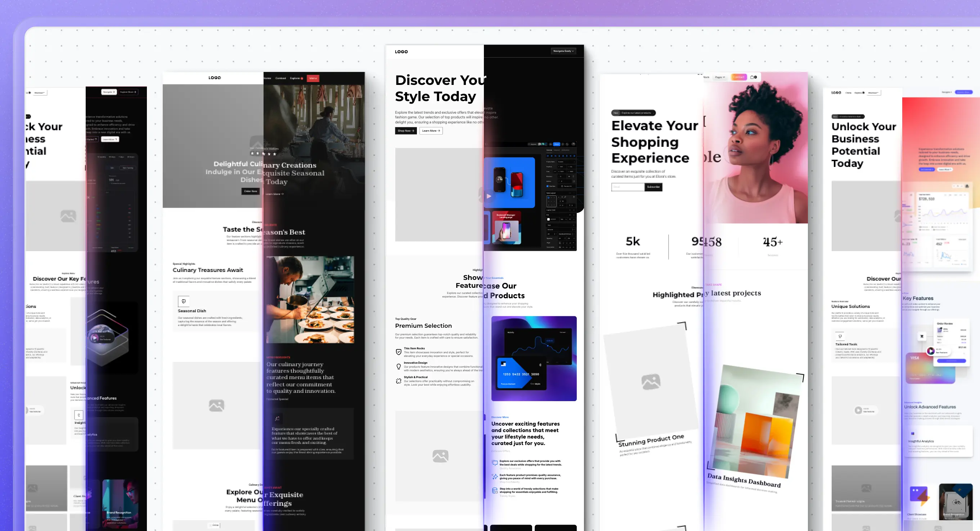Focus the email input field beside Subscribe
This screenshot has height=531, width=980.
coord(628,187)
